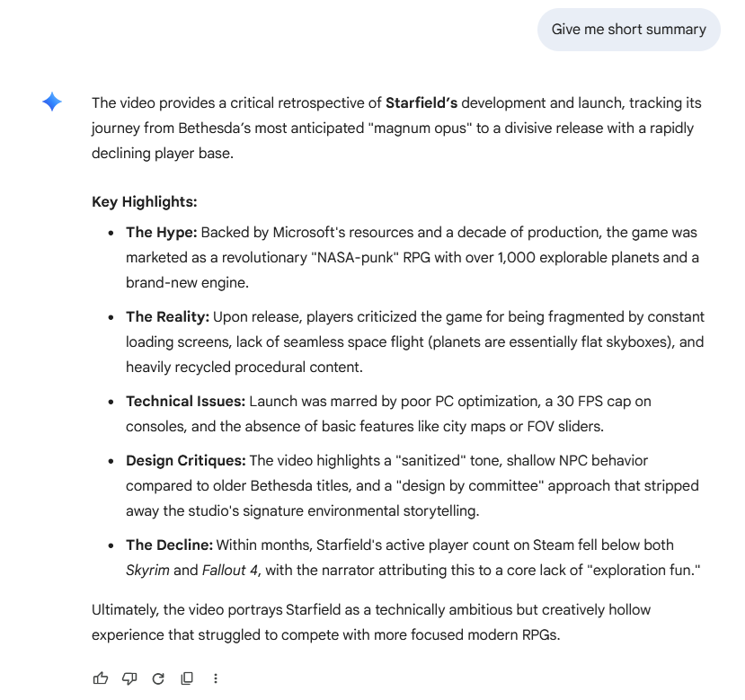
Task: Click the 'Design Critiques:' bullet label
Action: coord(186,461)
